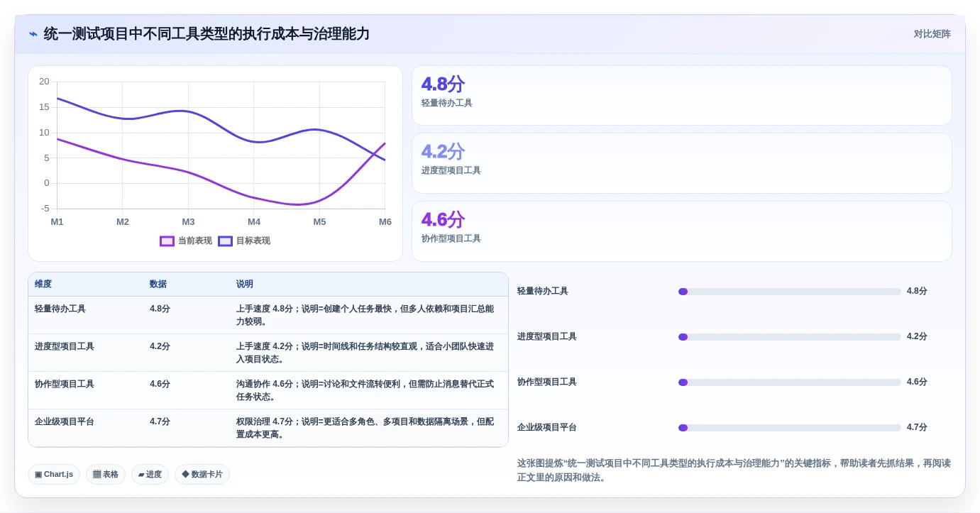Click the 对比矩阵 label in header
This screenshot has height=513, width=980.
932,34
